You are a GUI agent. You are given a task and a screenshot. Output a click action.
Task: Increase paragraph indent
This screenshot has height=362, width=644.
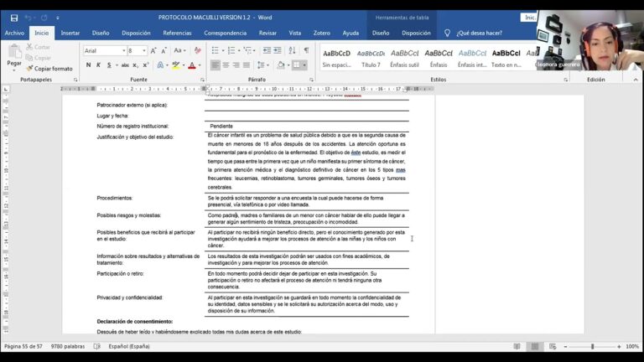click(278, 50)
